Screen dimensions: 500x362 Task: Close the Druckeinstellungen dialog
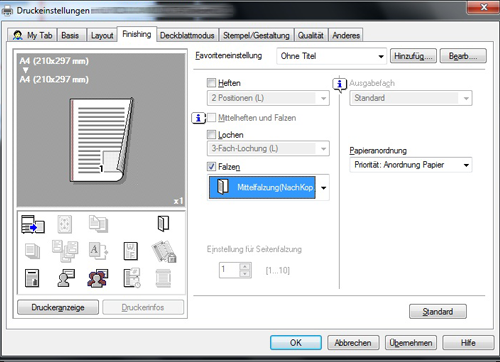484,7
